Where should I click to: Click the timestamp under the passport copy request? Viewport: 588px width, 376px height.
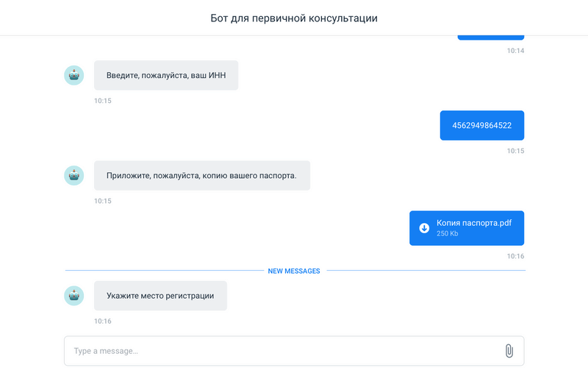pos(103,201)
